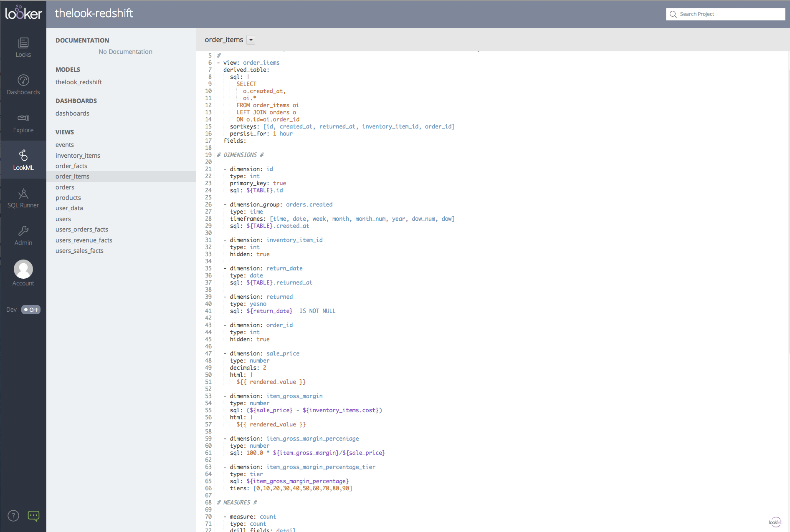Open the Looks panel
790x532 pixels.
pos(23,47)
